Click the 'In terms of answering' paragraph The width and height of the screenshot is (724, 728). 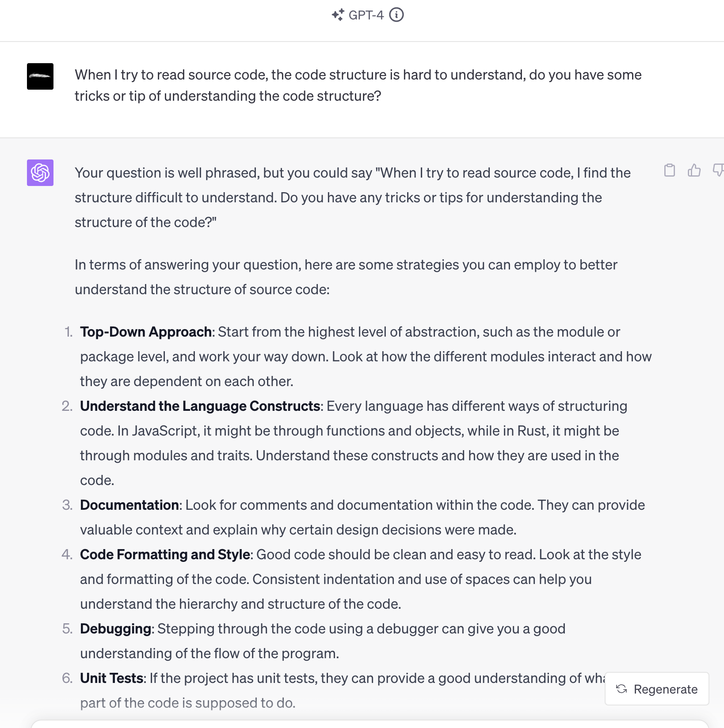point(346,277)
